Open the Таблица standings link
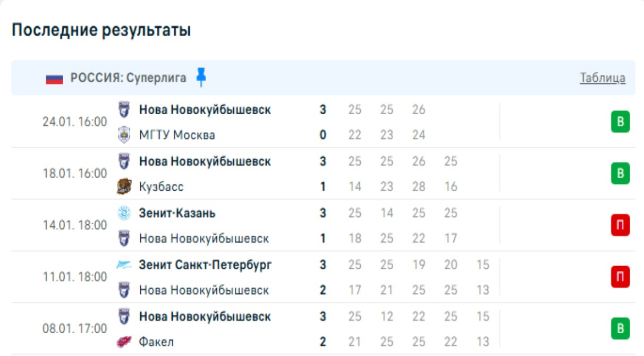Screen dimensions: 644x356 (603, 78)
